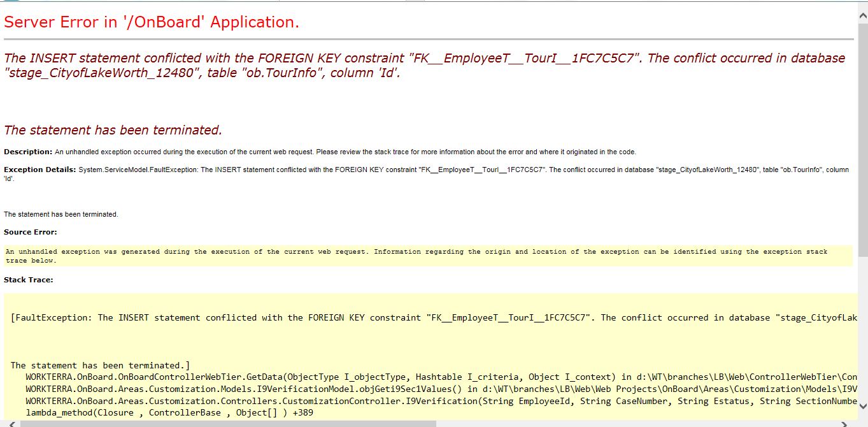Image resolution: width=868 pixels, height=427 pixels.
Task: Click the 'Source Error:' label
Action: [30, 232]
